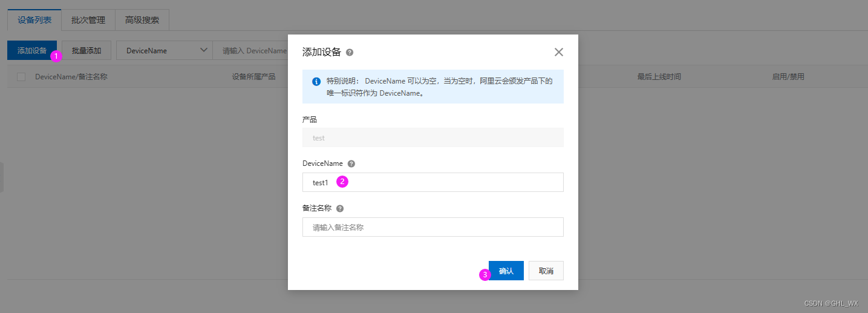Click the 设备所属产品 column header

[x=254, y=77]
